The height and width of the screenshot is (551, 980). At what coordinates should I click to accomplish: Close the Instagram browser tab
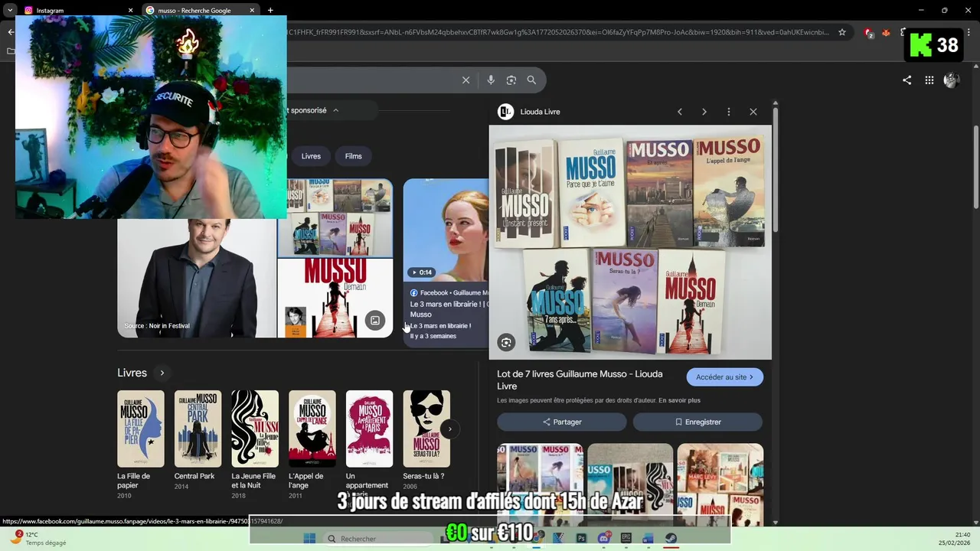(x=130, y=11)
